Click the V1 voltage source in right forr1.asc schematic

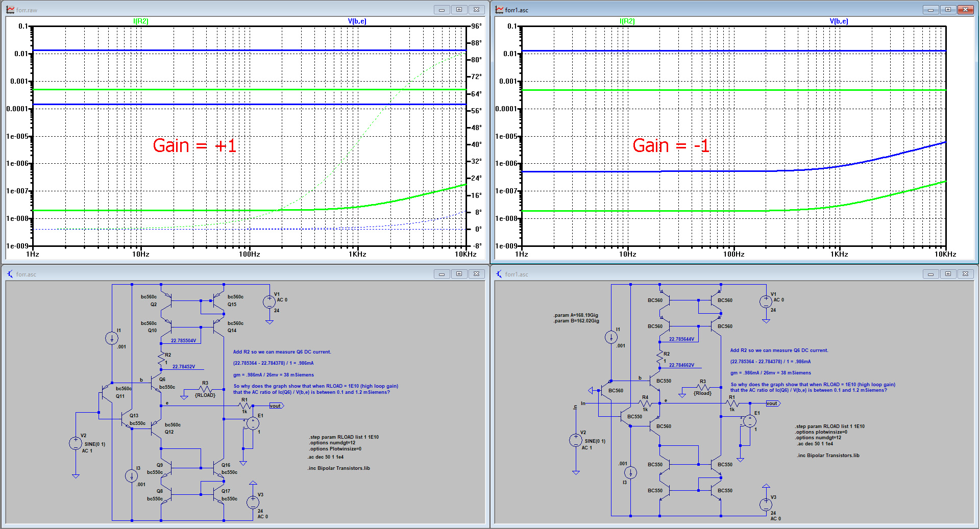766,301
